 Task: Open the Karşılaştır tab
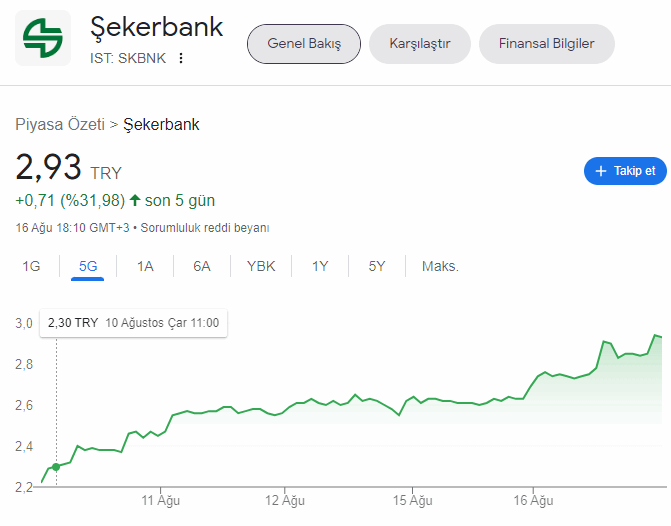point(420,44)
